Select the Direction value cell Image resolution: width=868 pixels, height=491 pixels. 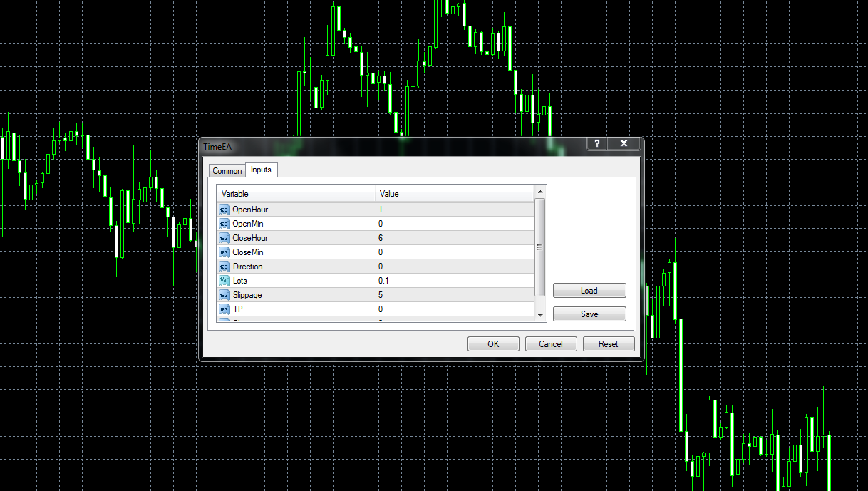click(x=455, y=267)
